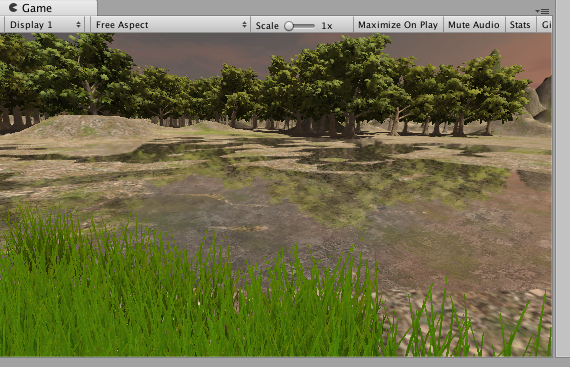Click the Free Aspect up-down arrows icon
The image size is (570, 367).
tap(244, 25)
